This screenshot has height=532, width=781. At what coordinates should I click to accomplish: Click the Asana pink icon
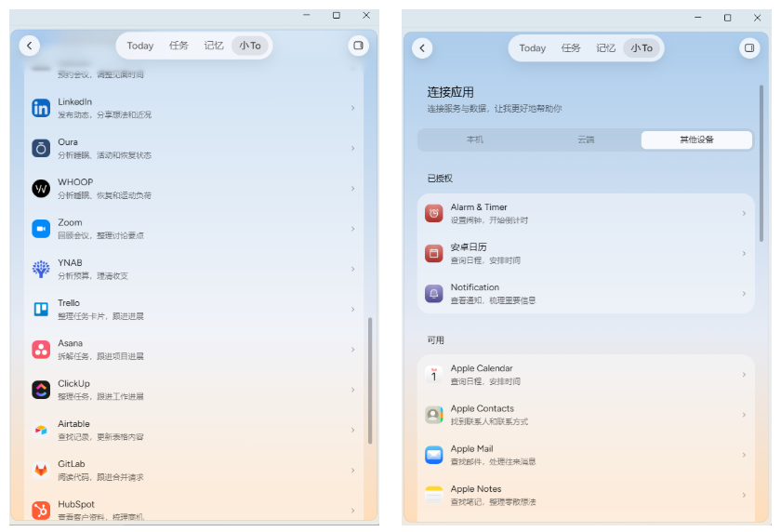coord(41,350)
